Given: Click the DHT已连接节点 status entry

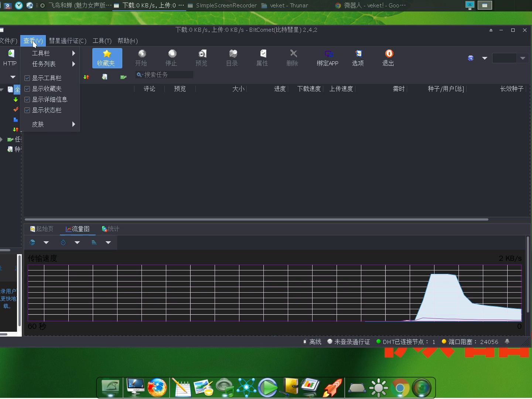Looking at the screenshot, I should (406, 342).
